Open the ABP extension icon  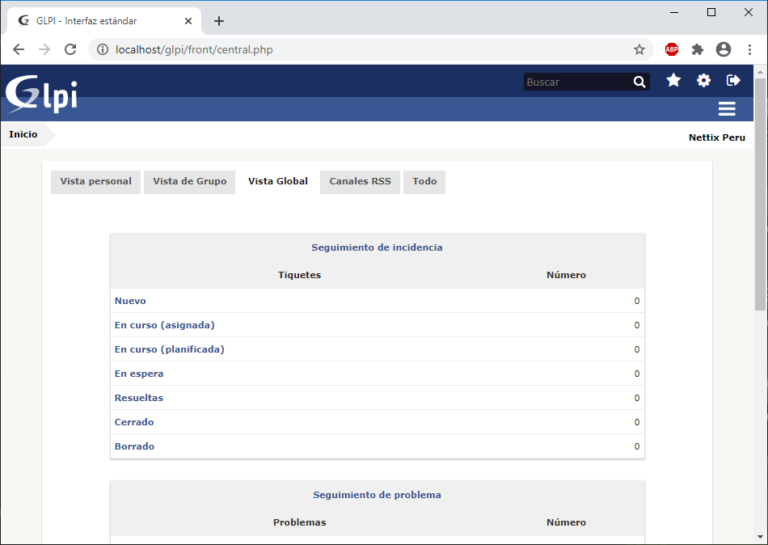tap(671, 49)
